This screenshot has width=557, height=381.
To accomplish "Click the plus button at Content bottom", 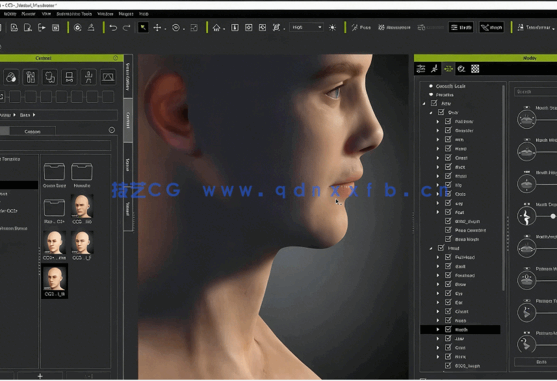I will (x=40, y=376).
